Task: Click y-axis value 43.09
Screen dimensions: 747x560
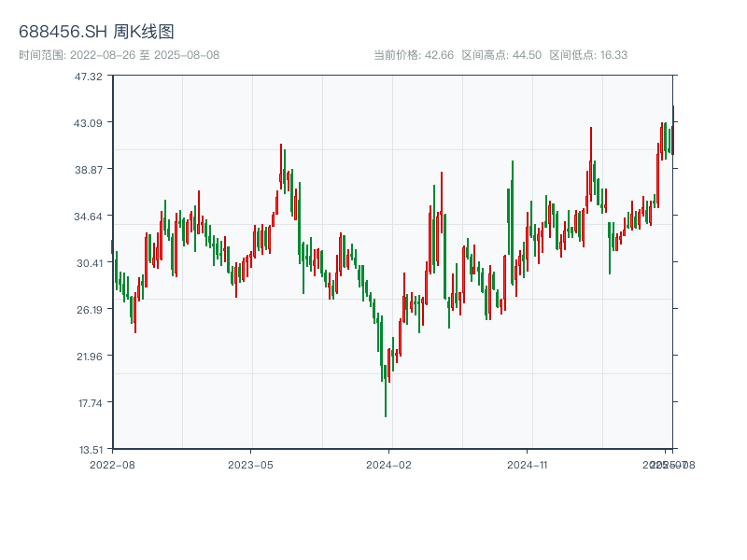Action: click(x=88, y=123)
